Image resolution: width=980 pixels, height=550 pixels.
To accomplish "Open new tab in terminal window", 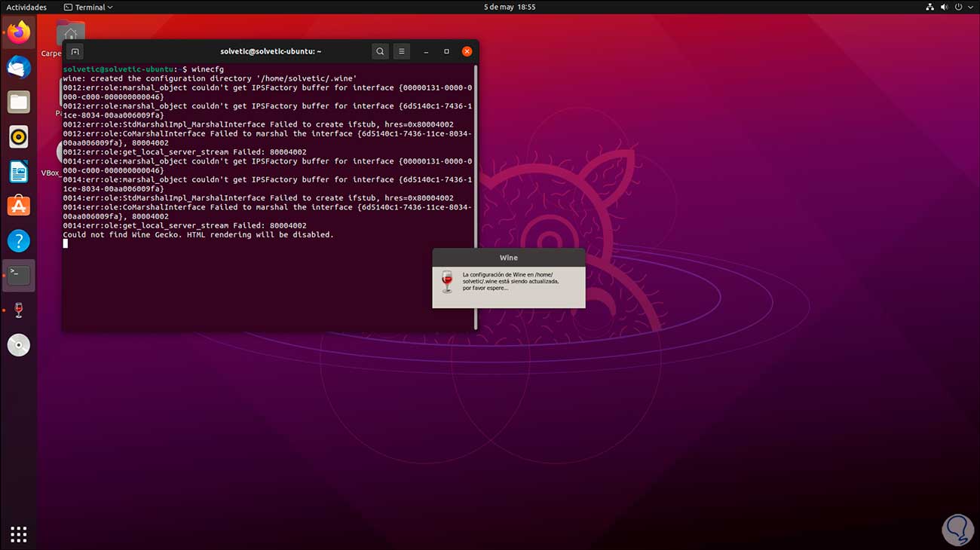I will (75, 51).
